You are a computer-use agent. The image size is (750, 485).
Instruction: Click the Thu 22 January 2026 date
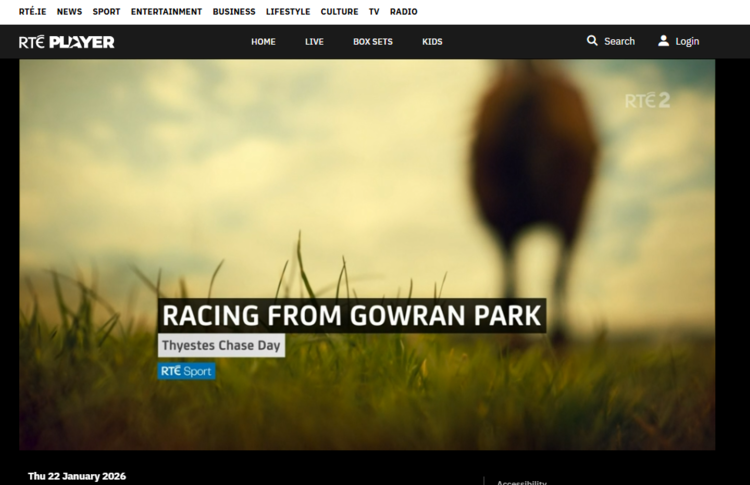pos(77,476)
